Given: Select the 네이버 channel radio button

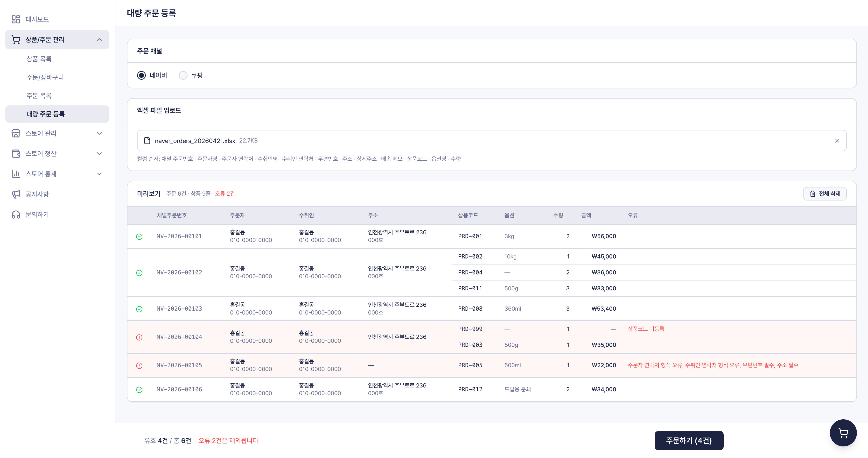Looking at the screenshot, I should coord(141,75).
